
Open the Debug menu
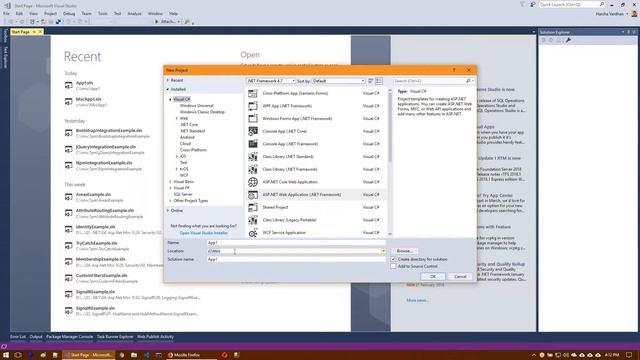coord(69,13)
